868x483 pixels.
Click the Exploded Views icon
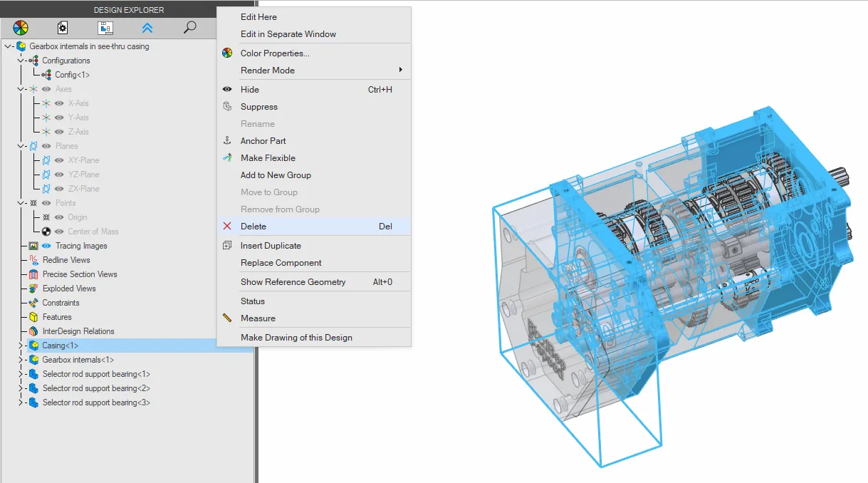click(33, 289)
